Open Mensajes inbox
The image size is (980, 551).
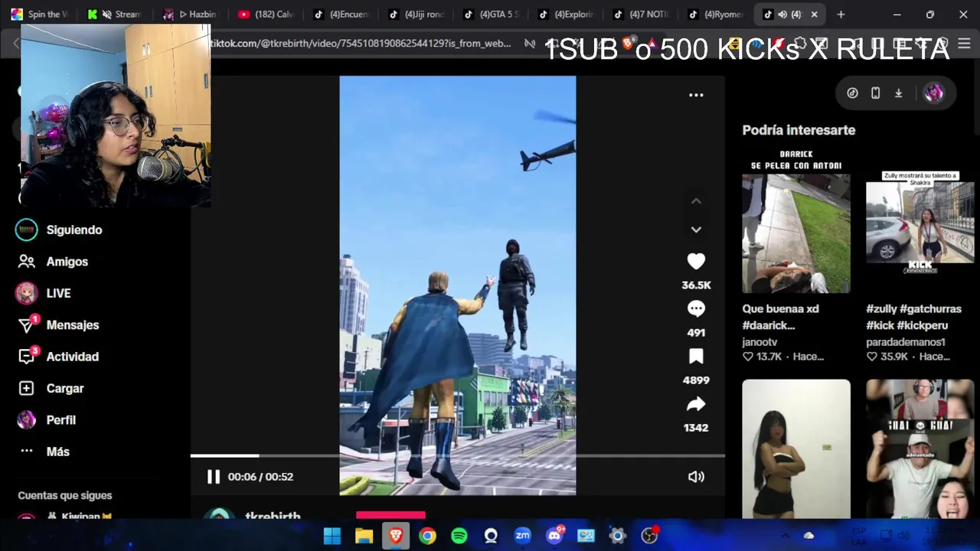pos(73,325)
